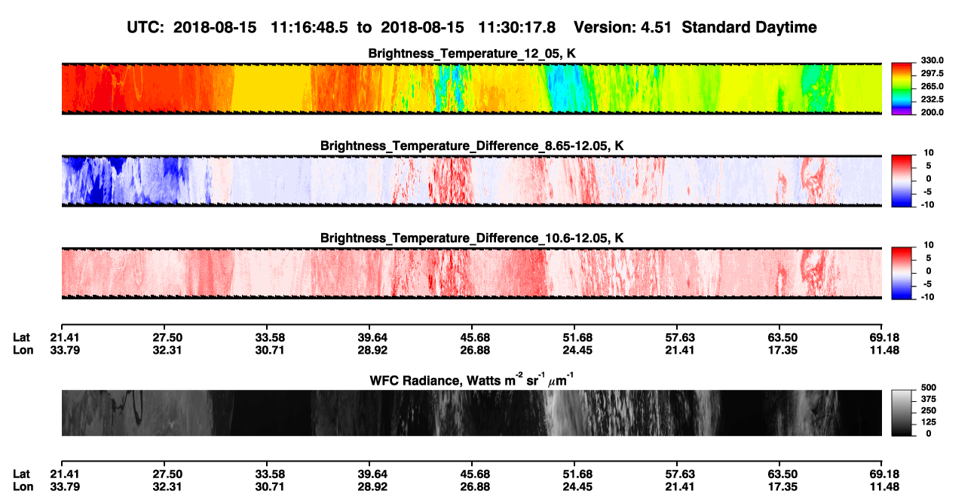This screenshot has width=980, height=503.
Task: Click the rainbow colorbar for Brightness Temperature 12_05
Action: [x=904, y=89]
